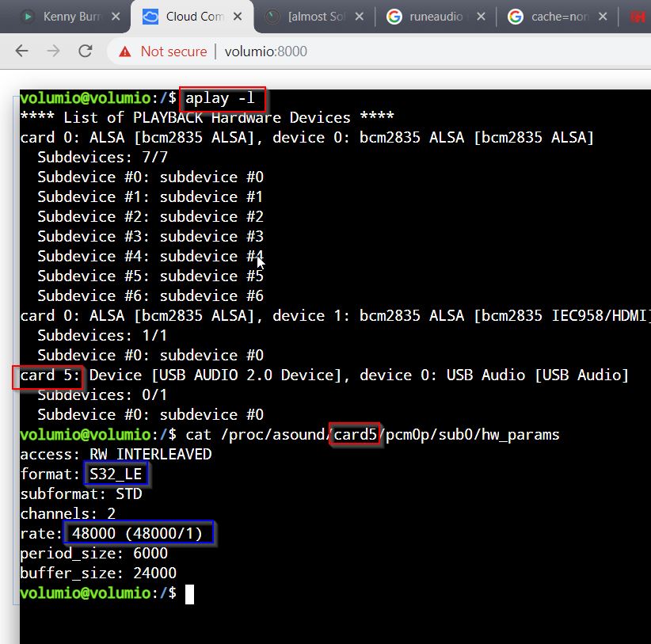Select the Cloud Com tab
The width and height of the screenshot is (651, 644).
[192, 17]
